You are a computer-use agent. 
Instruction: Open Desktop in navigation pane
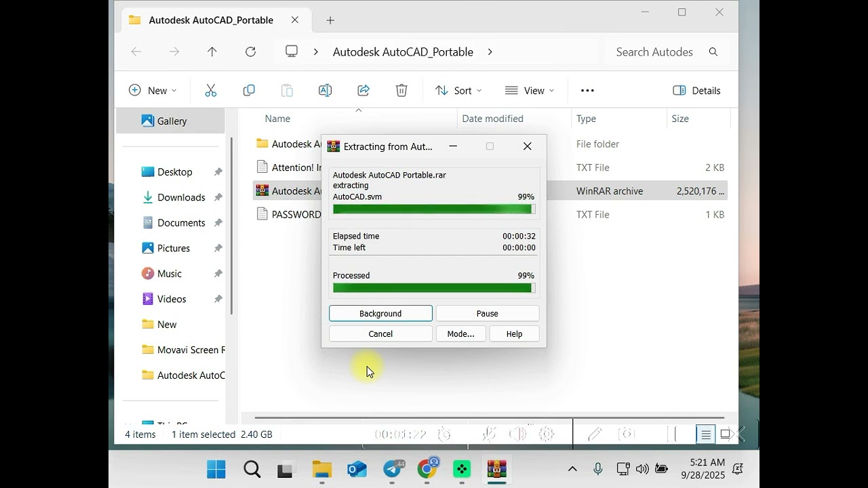point(174,172)
